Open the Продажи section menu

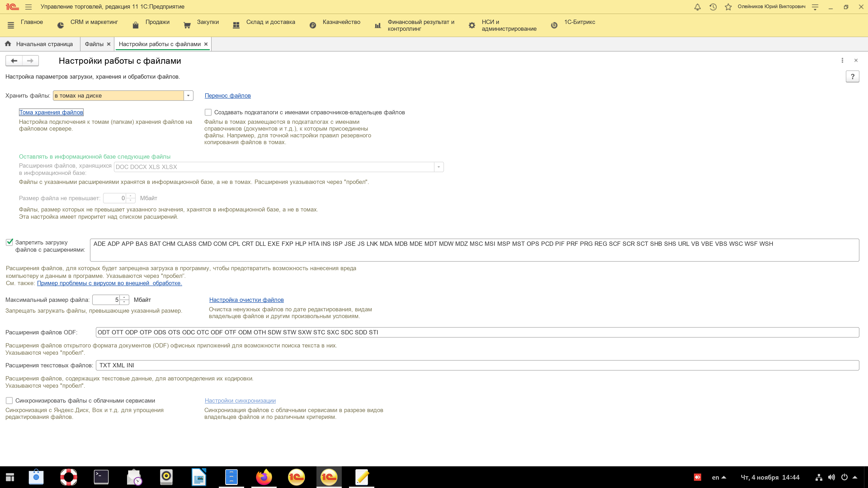(x=157, y=22)
